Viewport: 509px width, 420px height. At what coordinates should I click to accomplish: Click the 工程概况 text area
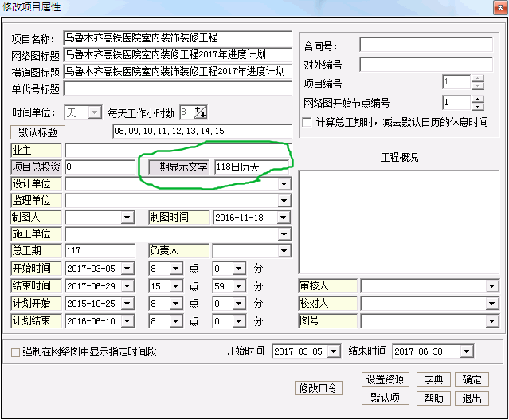[398, 222]
